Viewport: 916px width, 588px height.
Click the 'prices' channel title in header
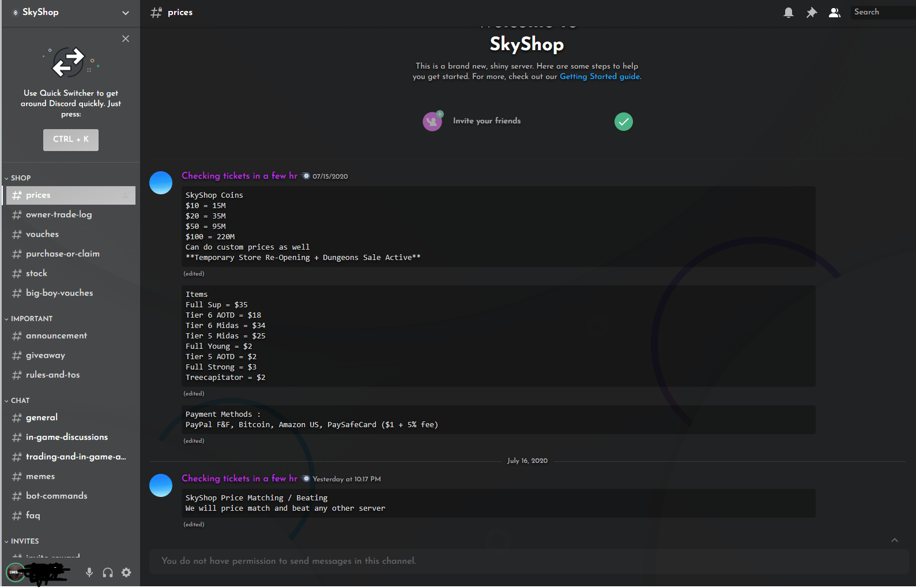(x=180, y=12)
